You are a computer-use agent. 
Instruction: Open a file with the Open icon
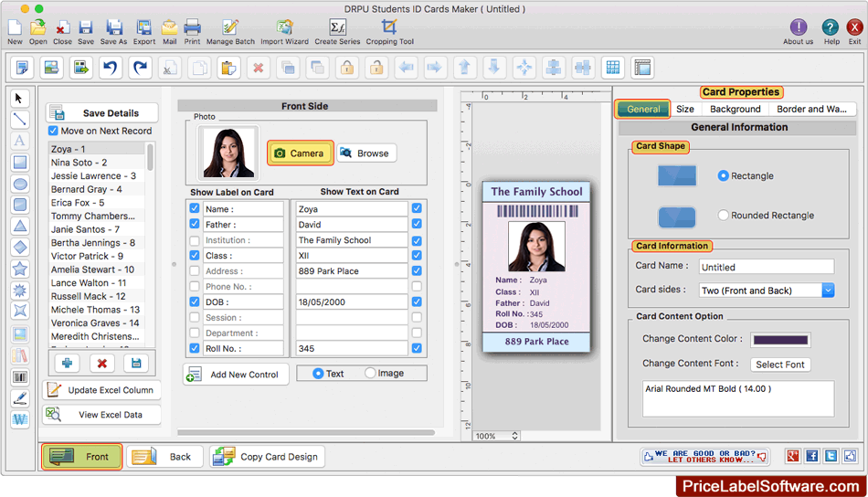[37, 32]
